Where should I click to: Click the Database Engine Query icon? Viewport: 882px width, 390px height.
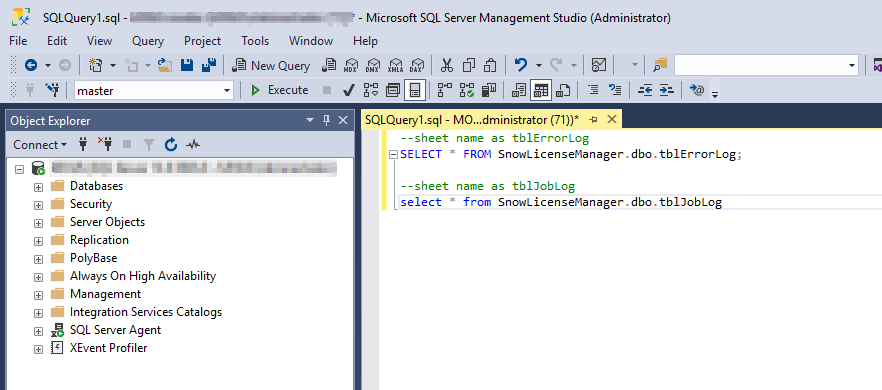pos(329,66)
